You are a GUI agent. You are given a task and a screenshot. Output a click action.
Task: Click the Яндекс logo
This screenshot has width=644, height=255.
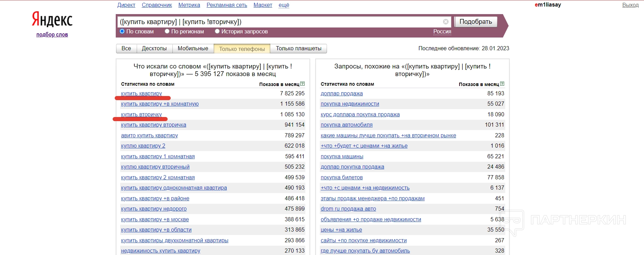click(52, 19)
